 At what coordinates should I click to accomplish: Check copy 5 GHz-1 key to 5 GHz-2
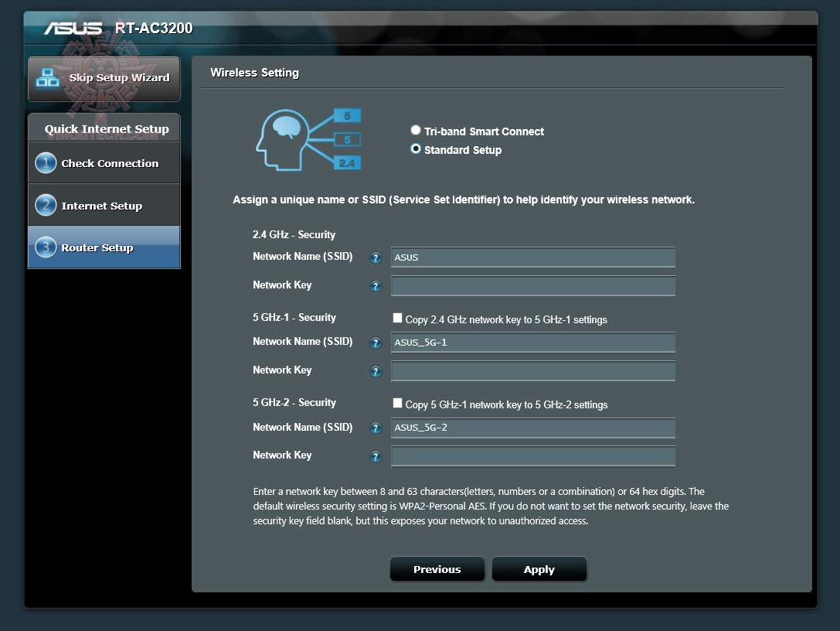397,403
